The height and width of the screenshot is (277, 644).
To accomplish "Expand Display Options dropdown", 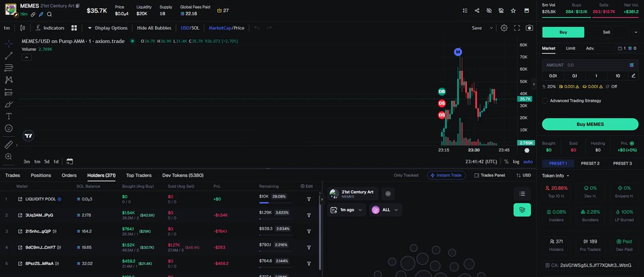I will (x=108, y=28).
